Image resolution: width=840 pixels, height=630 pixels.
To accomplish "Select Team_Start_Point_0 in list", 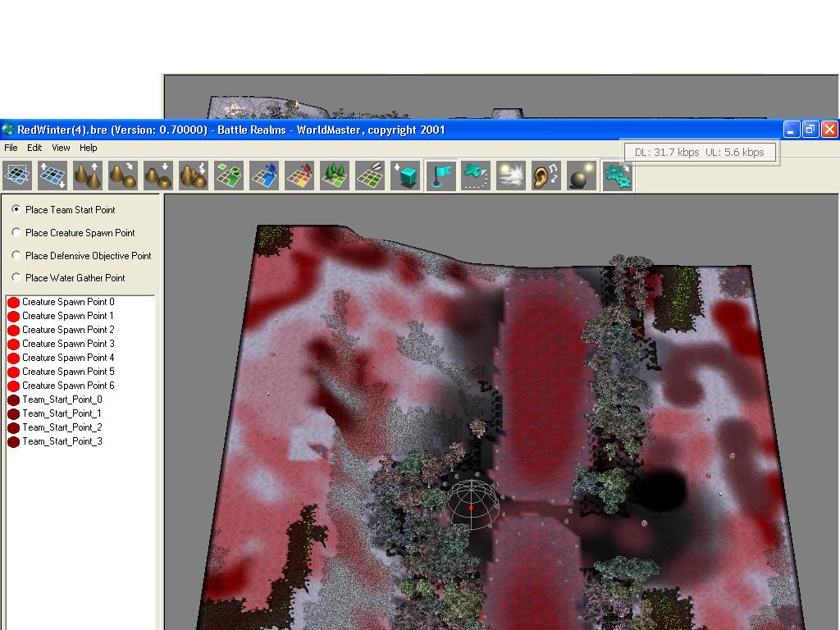I will (x=55, y=399).
